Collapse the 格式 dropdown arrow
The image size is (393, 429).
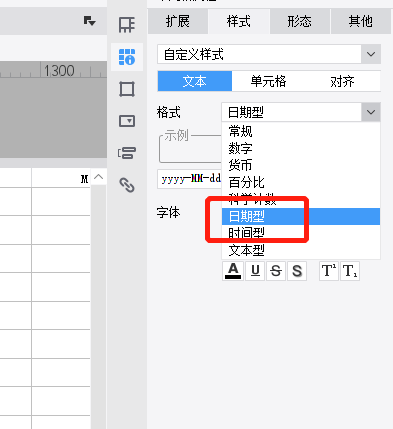(371, 112)
